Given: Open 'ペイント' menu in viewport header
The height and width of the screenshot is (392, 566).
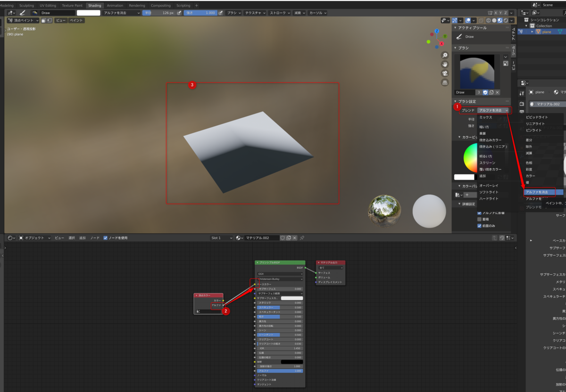Looking at the screenshot, I should pyautogui.click(x=76, y=20).
